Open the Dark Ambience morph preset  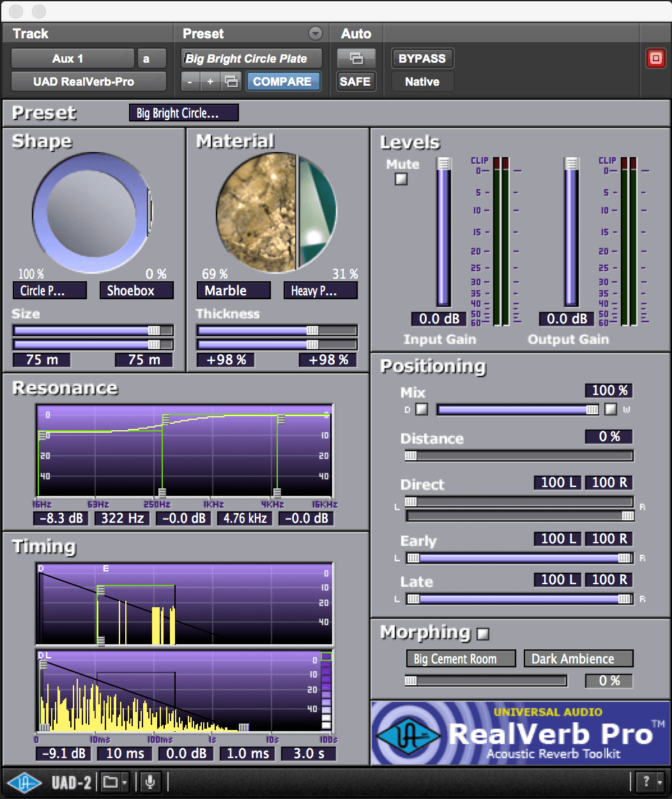tap(579, 659)
